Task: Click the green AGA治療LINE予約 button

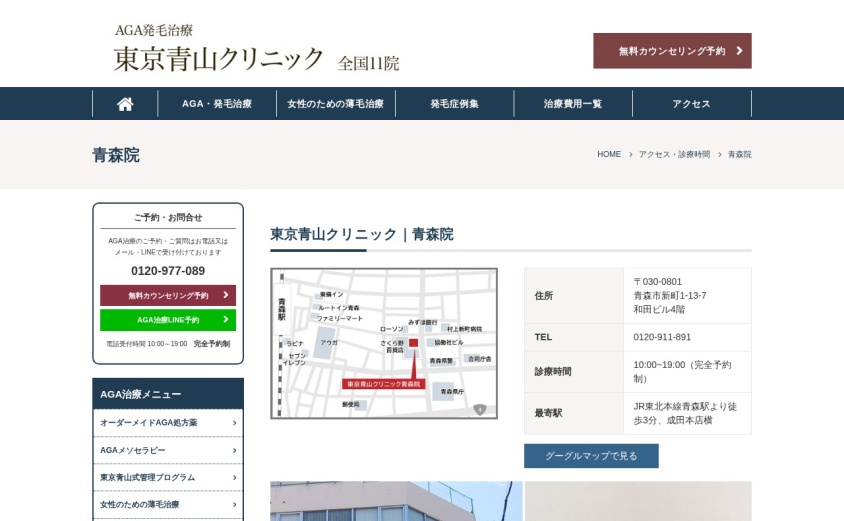Action: (168, 320)
